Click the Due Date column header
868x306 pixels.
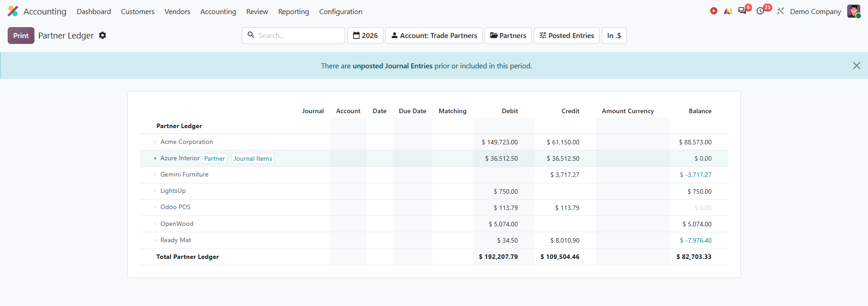pyautogui.click(x=412, y=111)
